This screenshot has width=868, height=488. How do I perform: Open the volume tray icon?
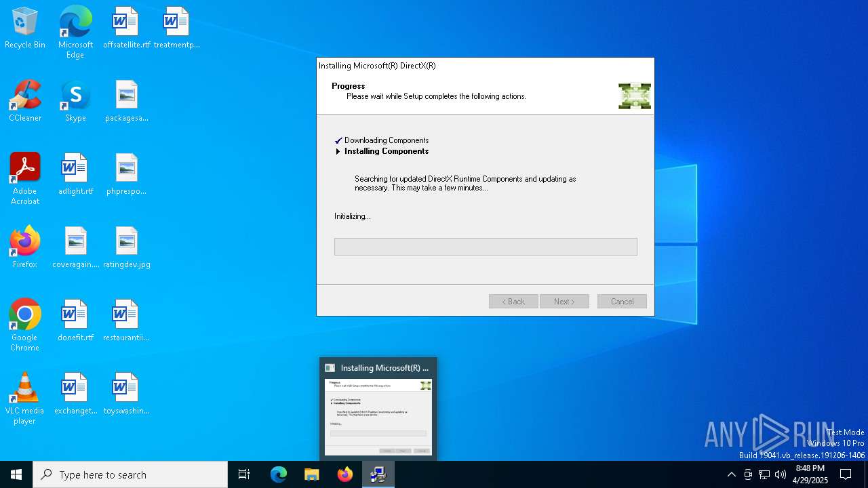(781, 474)
